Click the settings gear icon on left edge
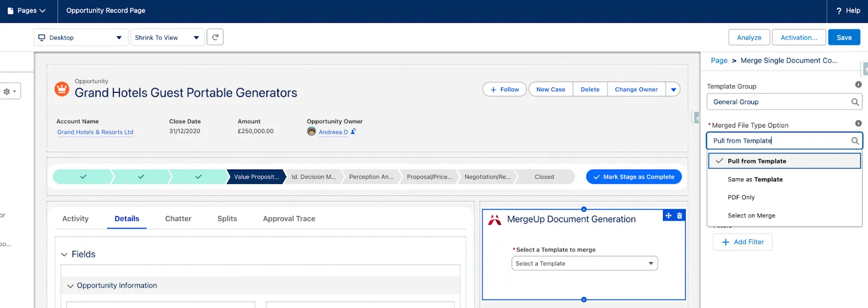The image size is (868, 308). pos(9,91)
